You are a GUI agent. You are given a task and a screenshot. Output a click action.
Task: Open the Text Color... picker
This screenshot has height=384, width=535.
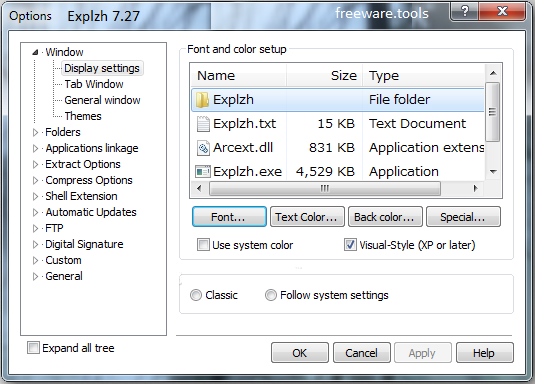[307, 217]
